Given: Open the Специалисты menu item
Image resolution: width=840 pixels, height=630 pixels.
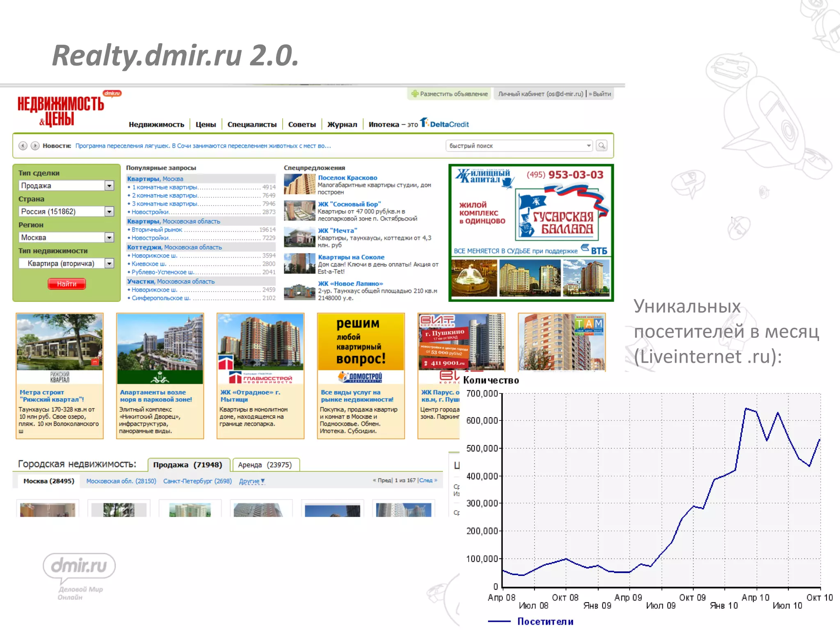Looking at the screenshot, I should coord(252,124).
